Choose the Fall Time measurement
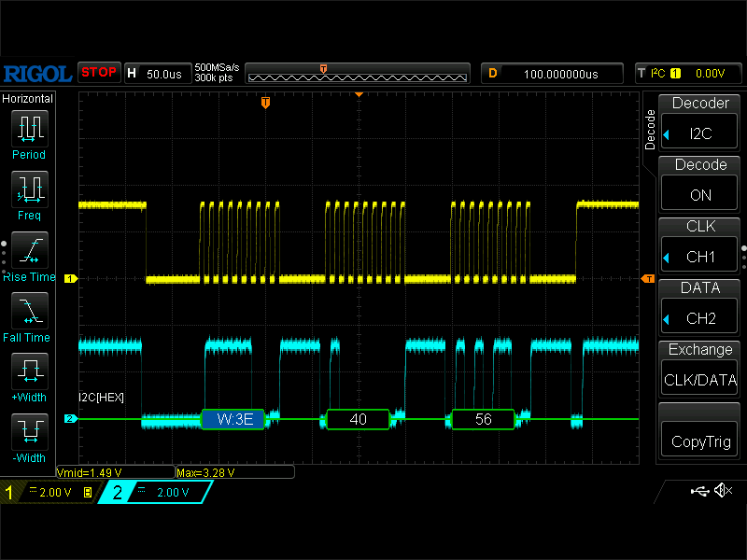This screenshot has height=560, width=747. coord(29,311)
